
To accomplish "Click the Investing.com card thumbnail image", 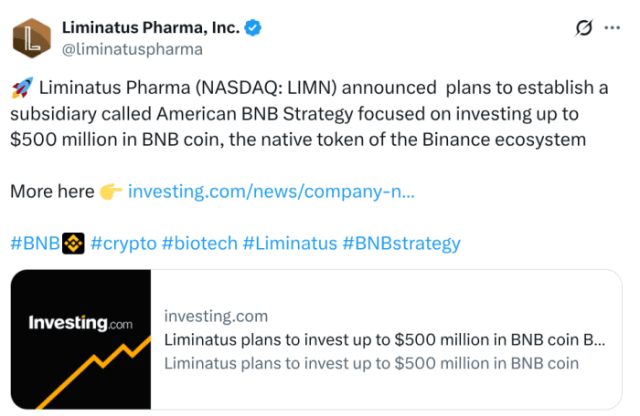I will click(80, 340).
